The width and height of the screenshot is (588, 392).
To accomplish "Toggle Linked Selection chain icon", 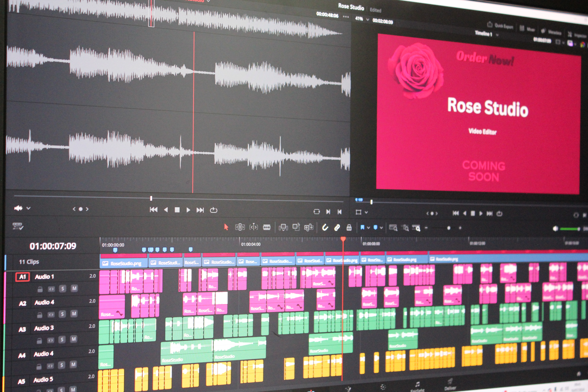I will point(337,228).
